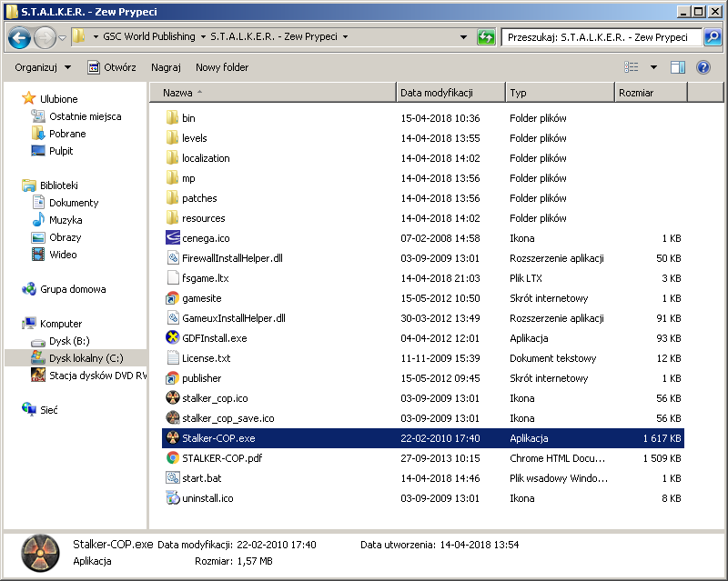Image resolution: width=728 pixels, height=581 pixels.
Task: Open Ostatnie miejsca in sidebar
Action: [76, 116]
